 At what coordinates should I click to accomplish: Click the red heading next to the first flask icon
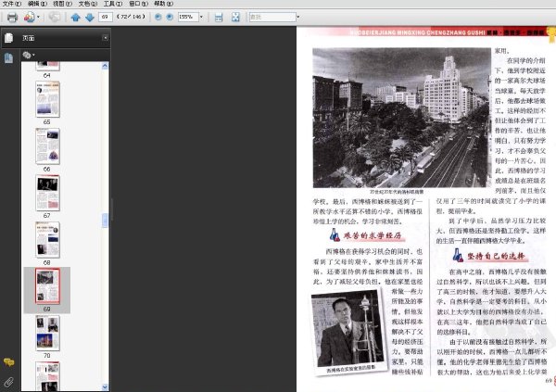tap(373, 235)
